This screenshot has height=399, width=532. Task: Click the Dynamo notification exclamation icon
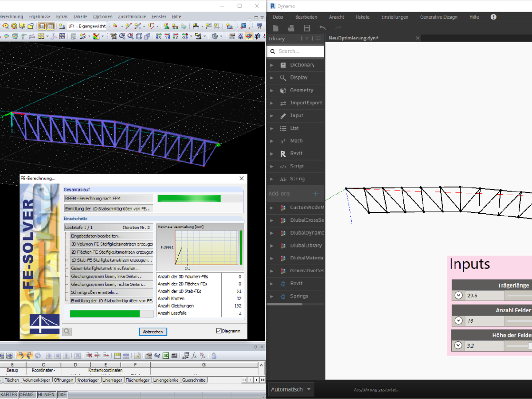tap(493, 17)
